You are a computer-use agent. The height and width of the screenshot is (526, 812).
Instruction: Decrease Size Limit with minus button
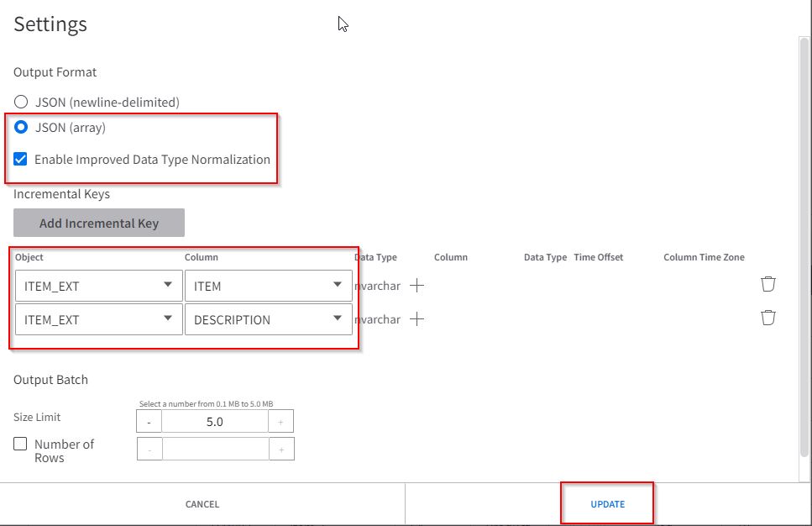tap(149, 422)
